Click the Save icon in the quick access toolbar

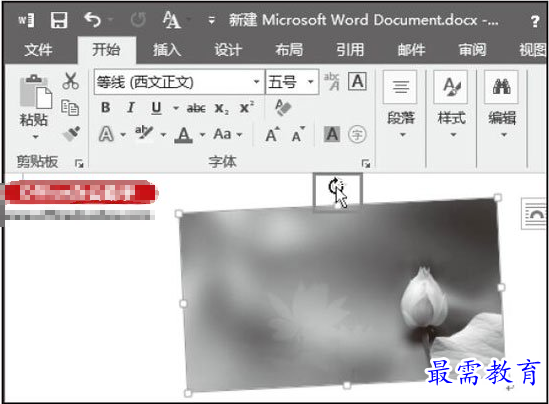[x=59, y=20]
